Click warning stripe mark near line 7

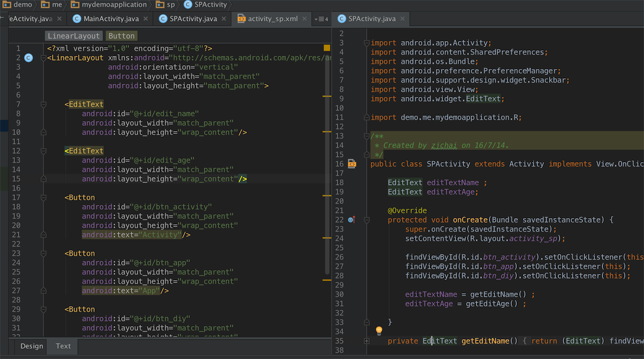(327, 96)
